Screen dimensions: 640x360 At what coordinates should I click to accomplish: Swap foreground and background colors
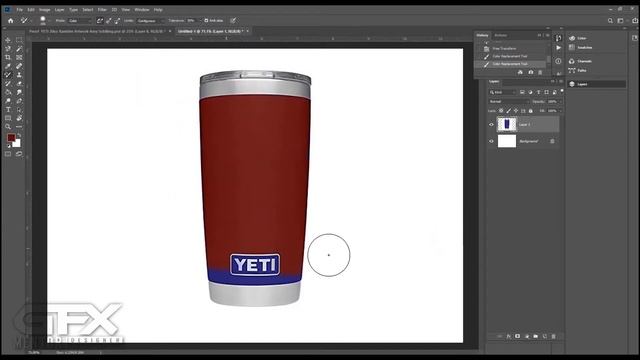coord(19,136)
